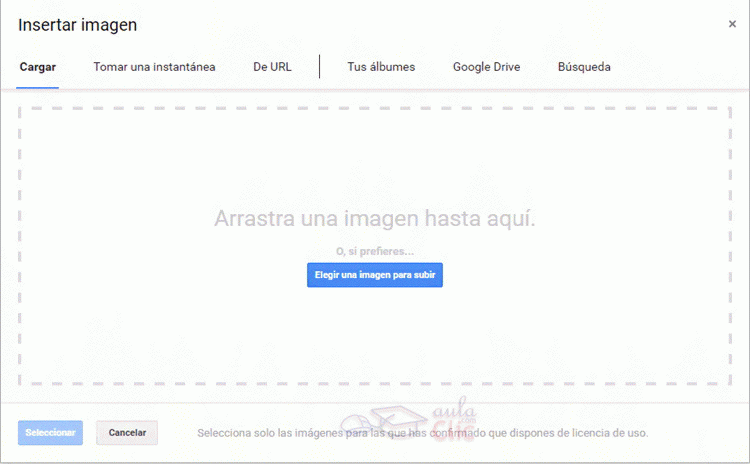
Task: Click the top dashed border of drop area
Action: click(375, 108)
